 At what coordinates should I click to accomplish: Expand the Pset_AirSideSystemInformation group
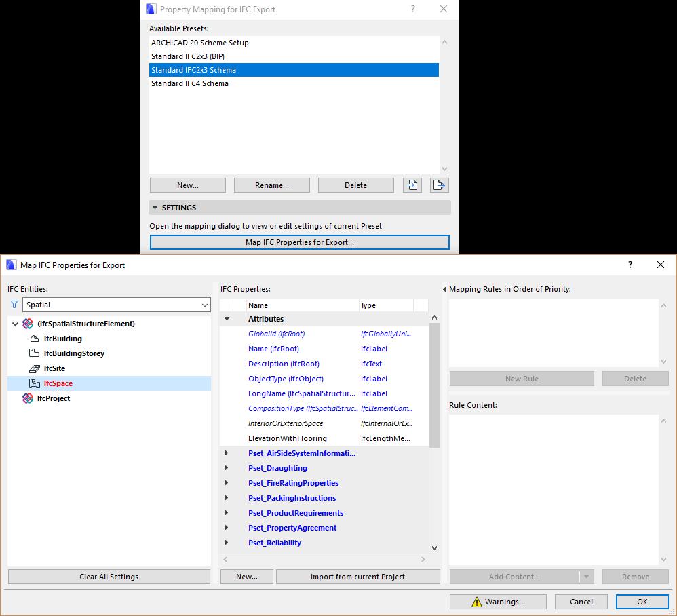point(227,453)
